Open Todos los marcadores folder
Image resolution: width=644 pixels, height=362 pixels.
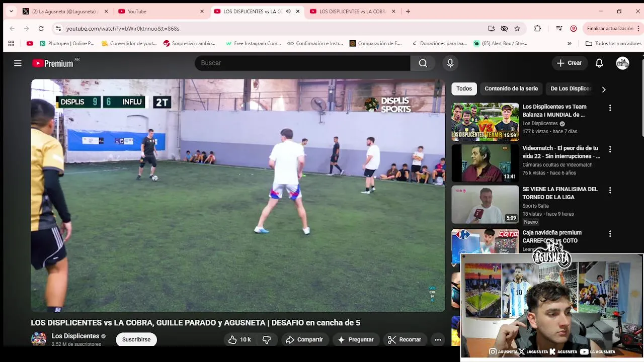(x=613, y=43)
